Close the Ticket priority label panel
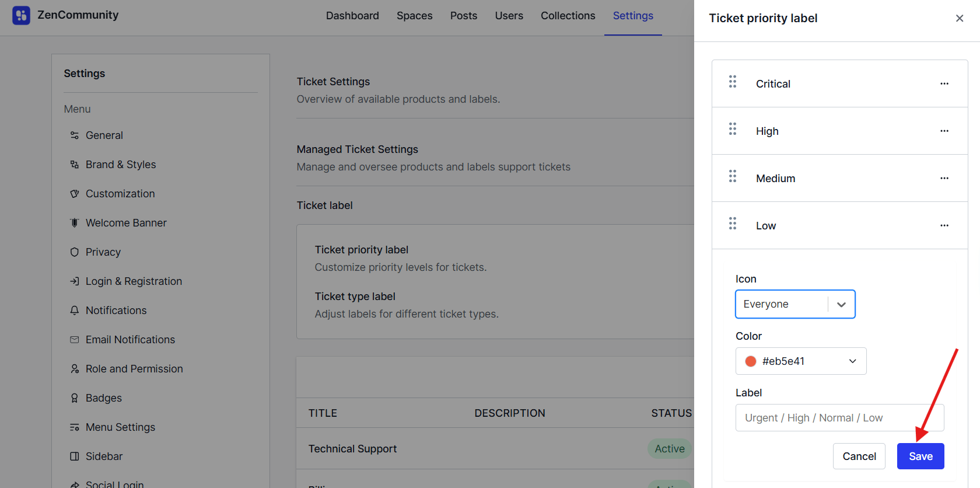This screenshot has height=488, width=980. (x=960, y=18)
